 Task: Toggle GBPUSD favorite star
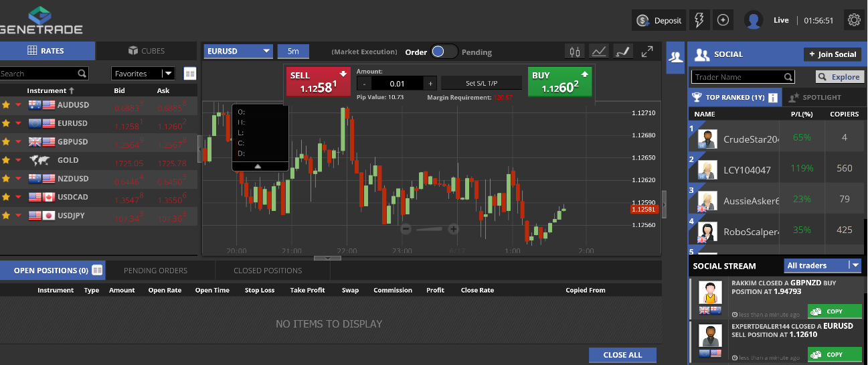(6, 141)
